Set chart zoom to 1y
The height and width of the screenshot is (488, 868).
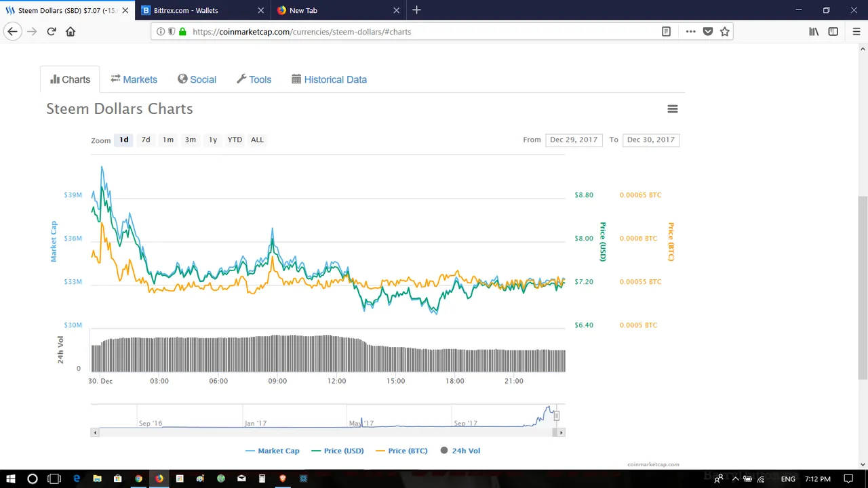pyautogui.click(x=213, y=140)
